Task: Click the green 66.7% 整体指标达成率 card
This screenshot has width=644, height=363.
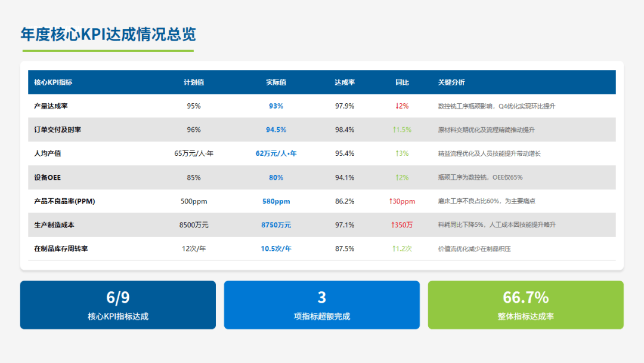Action: [x=525, y=305]
